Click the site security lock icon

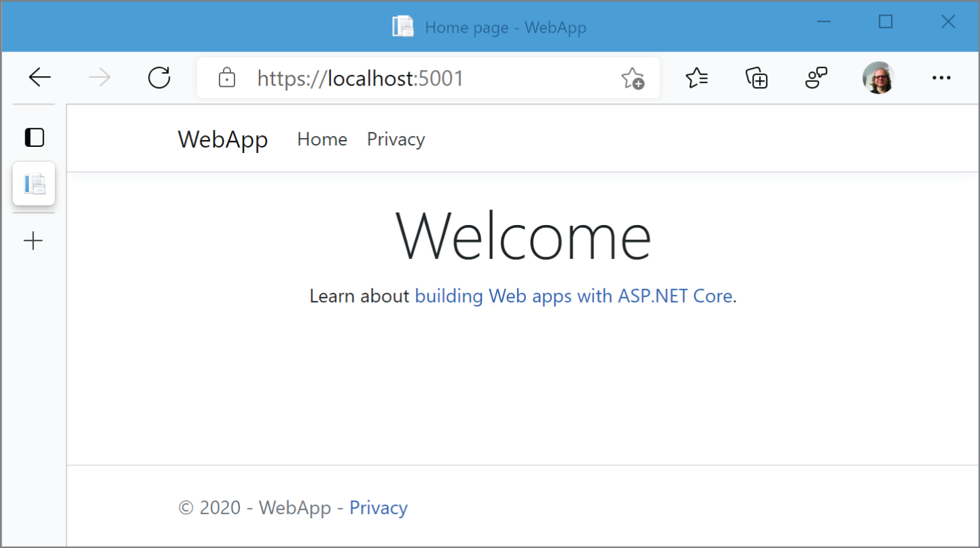[x=226, y=78]
